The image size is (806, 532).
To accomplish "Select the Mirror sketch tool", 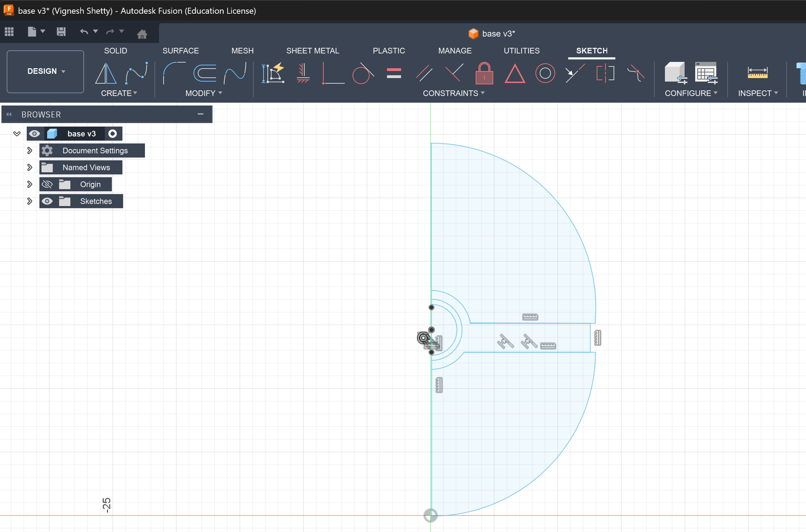I will (106, 73).
